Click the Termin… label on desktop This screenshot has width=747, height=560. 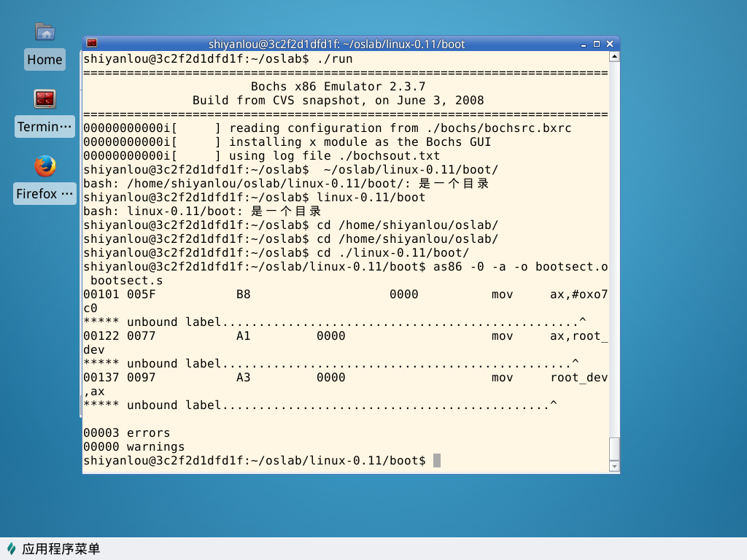[x=45, y=127]
